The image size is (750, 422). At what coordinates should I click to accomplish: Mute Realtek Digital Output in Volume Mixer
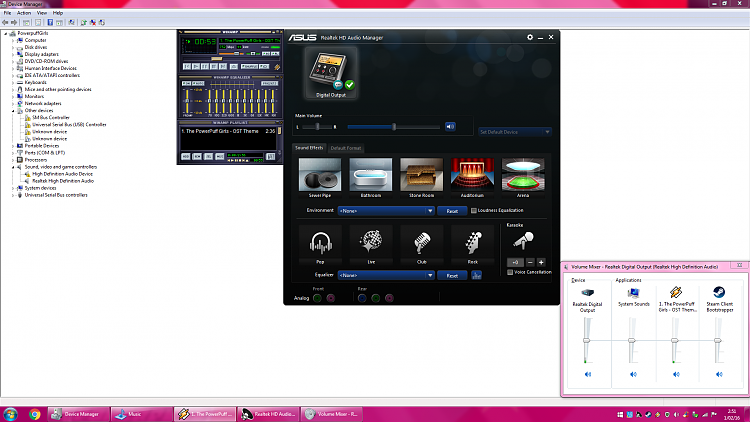coord(588,374)
